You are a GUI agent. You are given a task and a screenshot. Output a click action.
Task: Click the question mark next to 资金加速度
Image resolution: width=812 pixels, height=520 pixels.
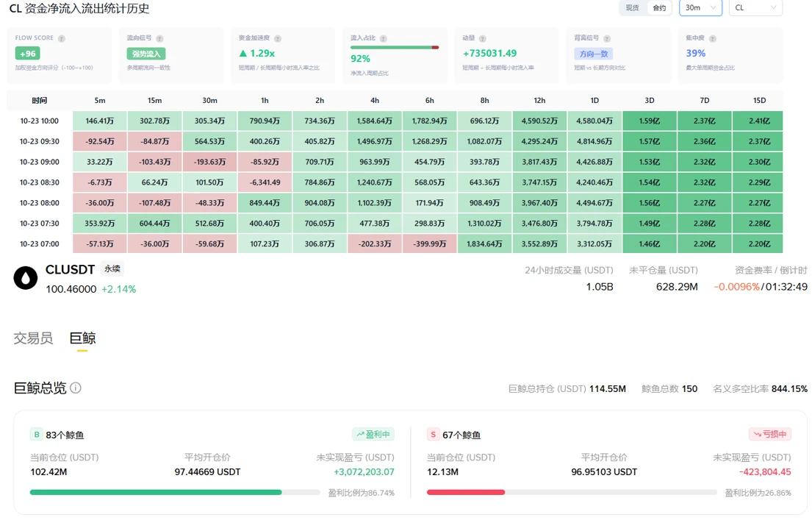[278, 38]
